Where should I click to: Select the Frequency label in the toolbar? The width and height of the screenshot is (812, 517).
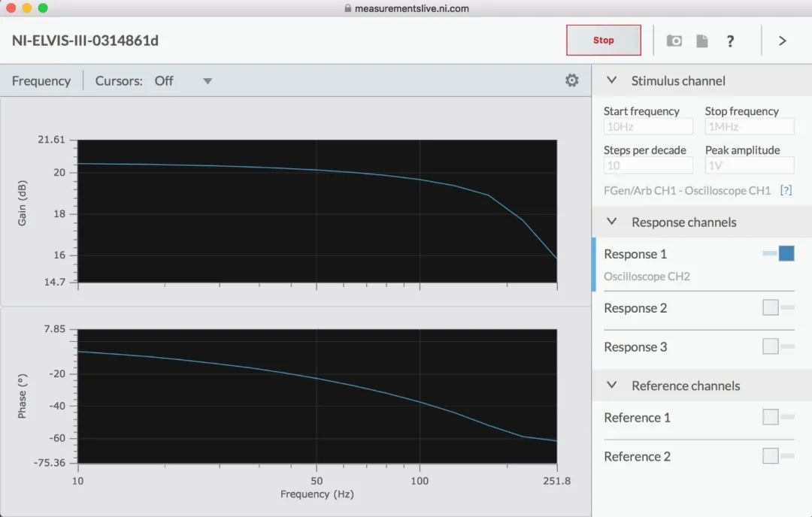tap(41, 80)
